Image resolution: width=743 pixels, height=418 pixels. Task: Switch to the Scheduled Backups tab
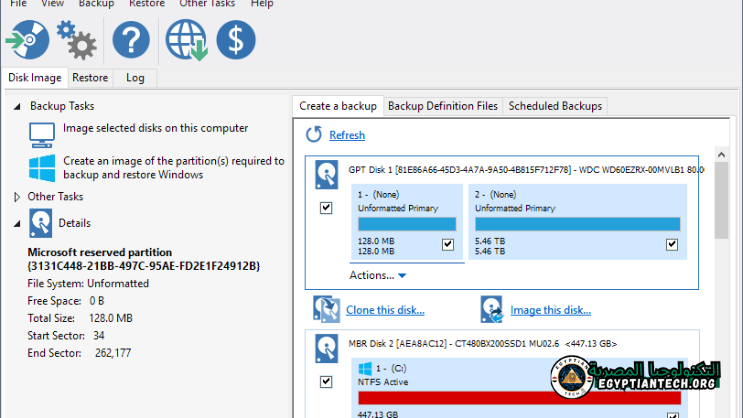[555, 106]
